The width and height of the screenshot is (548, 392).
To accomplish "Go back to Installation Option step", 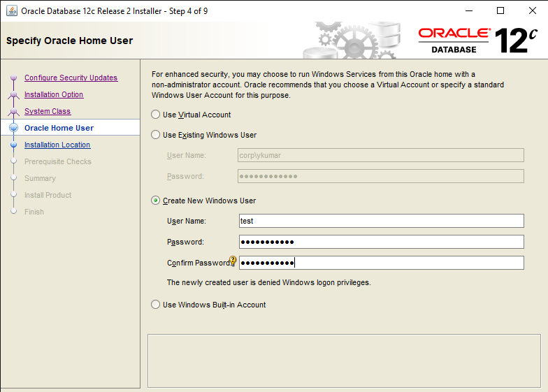I will pyautogui.click(x=54, y=95).
